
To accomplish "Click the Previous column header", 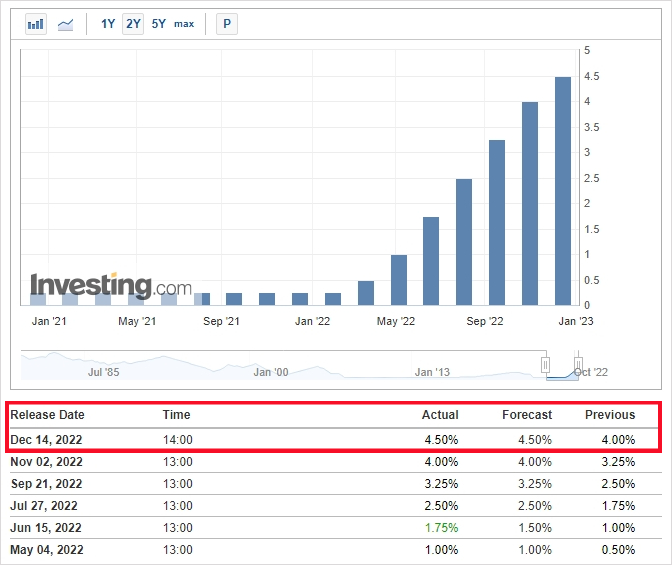I will click(x=610, y=415).
